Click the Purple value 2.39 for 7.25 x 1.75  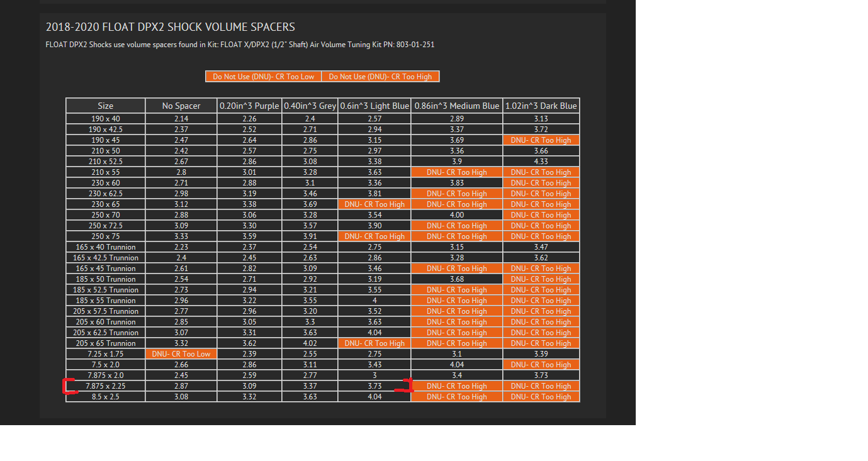click(249, 353)
